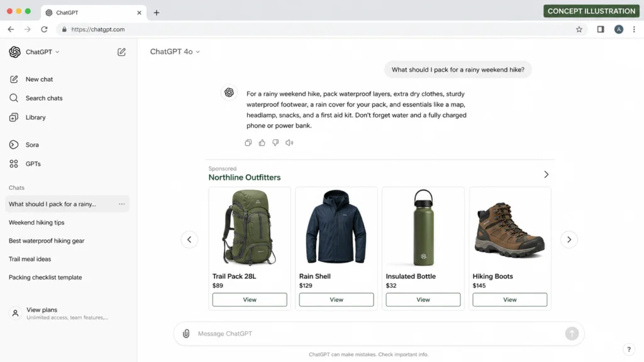Click the $145 price of Hiking Boots
The height and width of the screenshot is (362, 644).
coord(479,286)
